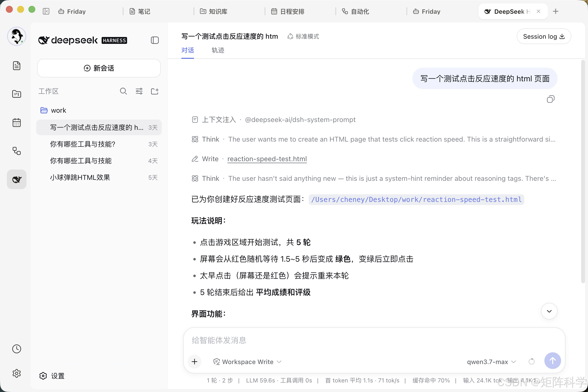Select the DeepSeek whale icon in sidebar

tap(16, 180)
